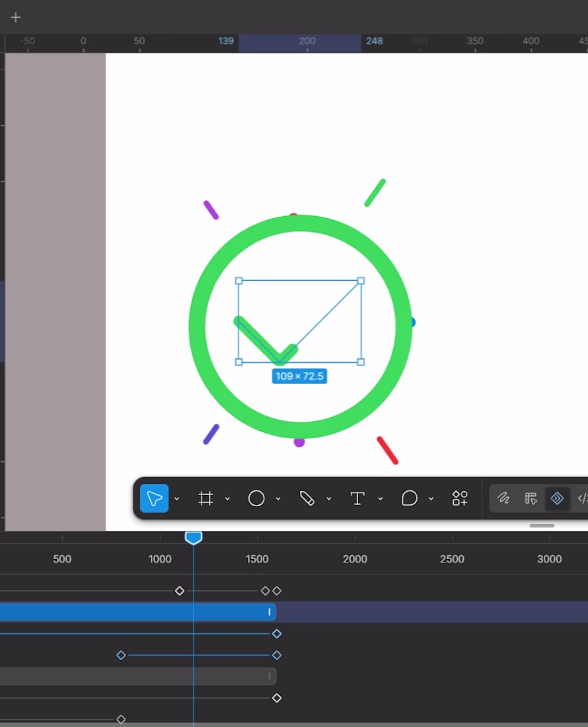Select the Move tool arrow

(x=155, y=498)
